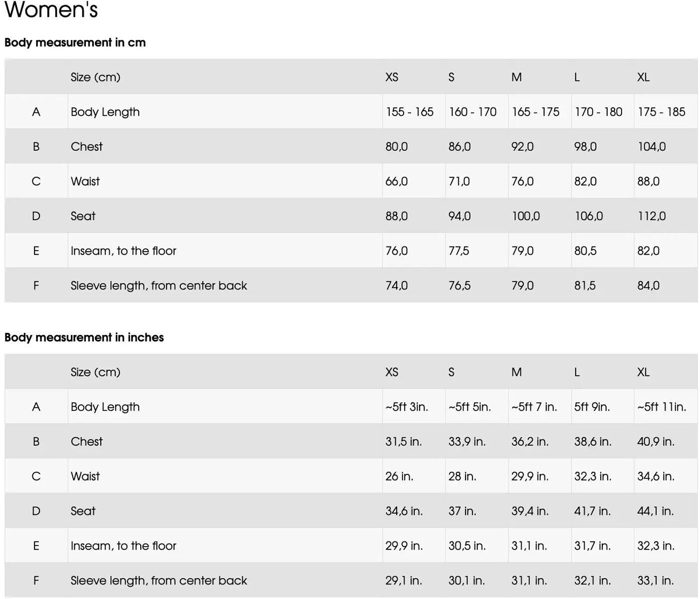Click the Chest 40,9 in. cell

[656, 442]
